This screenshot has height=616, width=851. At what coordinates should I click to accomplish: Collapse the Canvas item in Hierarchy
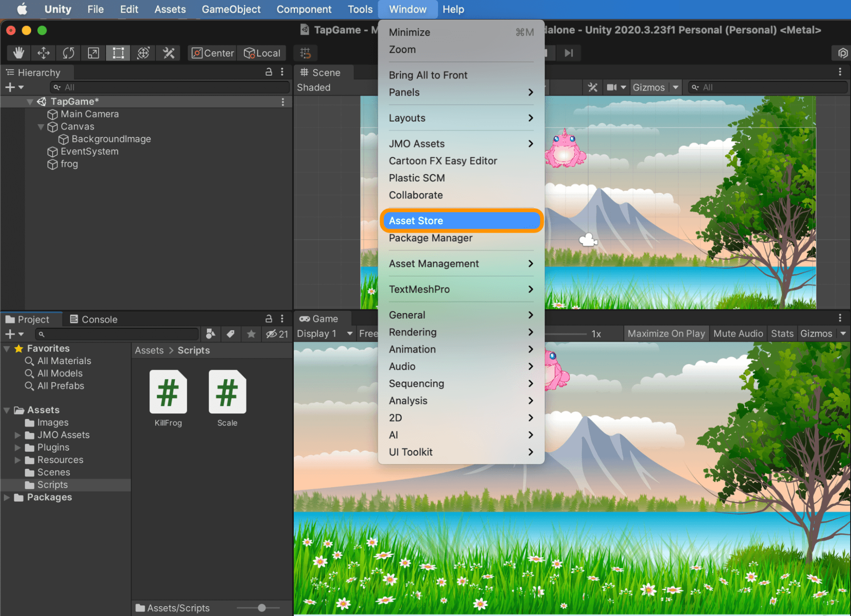point(41,126)
